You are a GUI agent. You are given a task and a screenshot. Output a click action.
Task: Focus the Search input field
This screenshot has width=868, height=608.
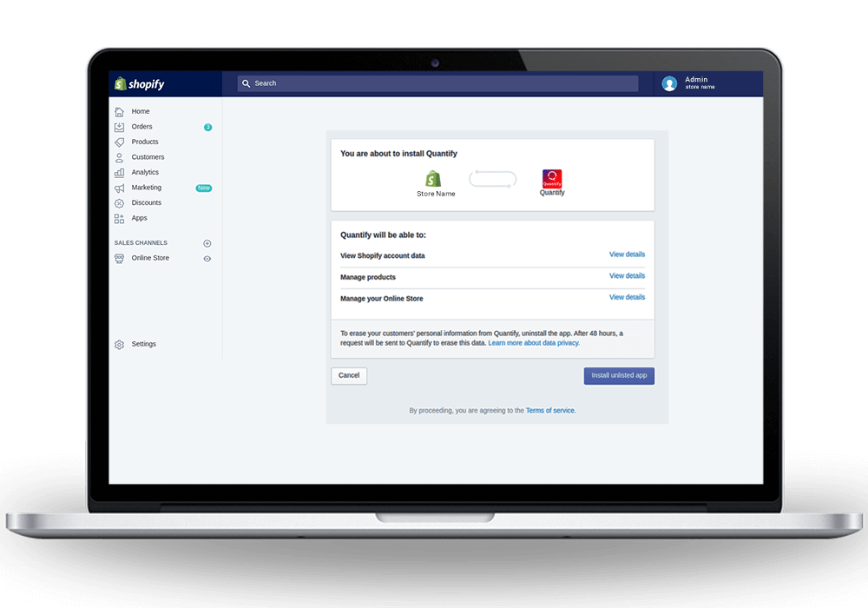437,83
